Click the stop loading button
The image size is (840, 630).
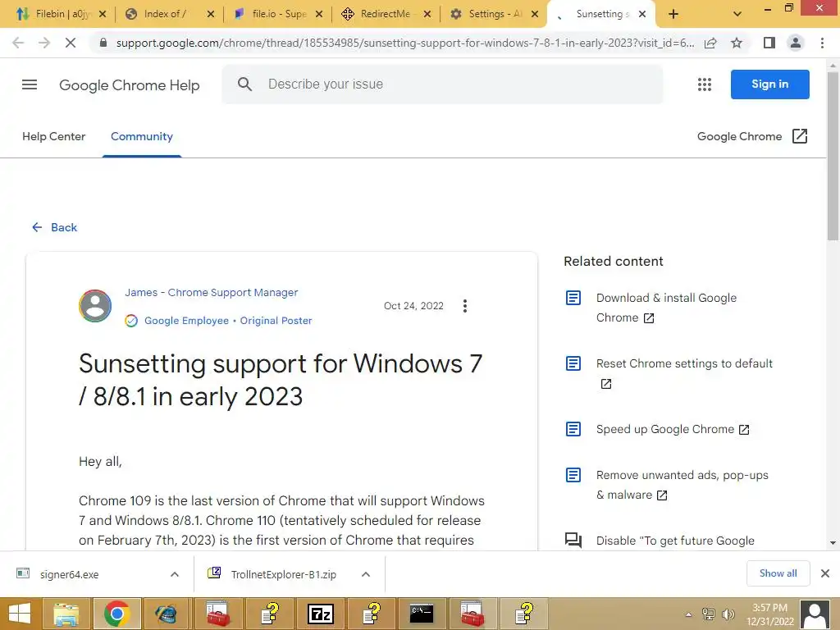click(x=71, y=43)
